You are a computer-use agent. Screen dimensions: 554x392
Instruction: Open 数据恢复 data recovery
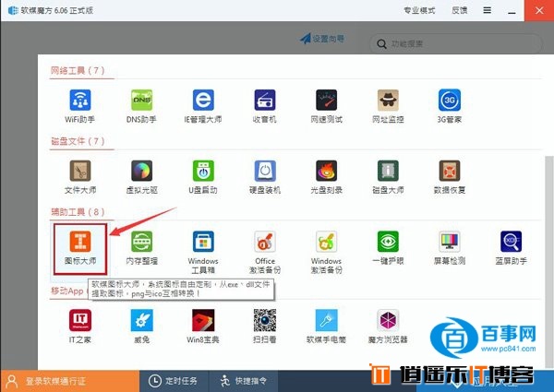tap(450, 177)
